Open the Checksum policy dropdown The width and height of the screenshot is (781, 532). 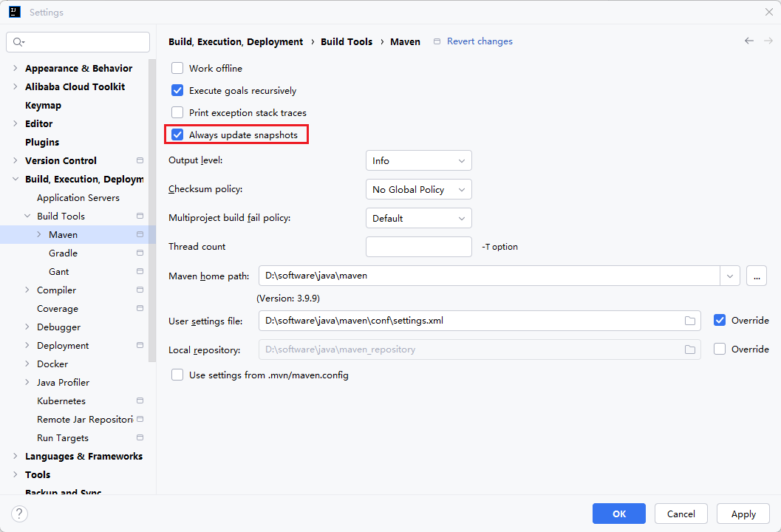pyautogui.click(x=418, y=190)
